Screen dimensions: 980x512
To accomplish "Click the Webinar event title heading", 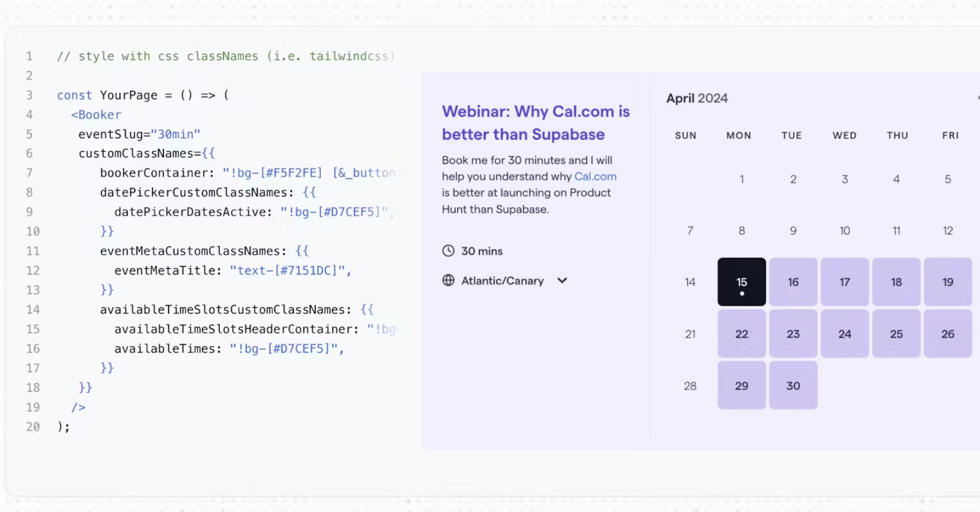I will coord(535,123).
